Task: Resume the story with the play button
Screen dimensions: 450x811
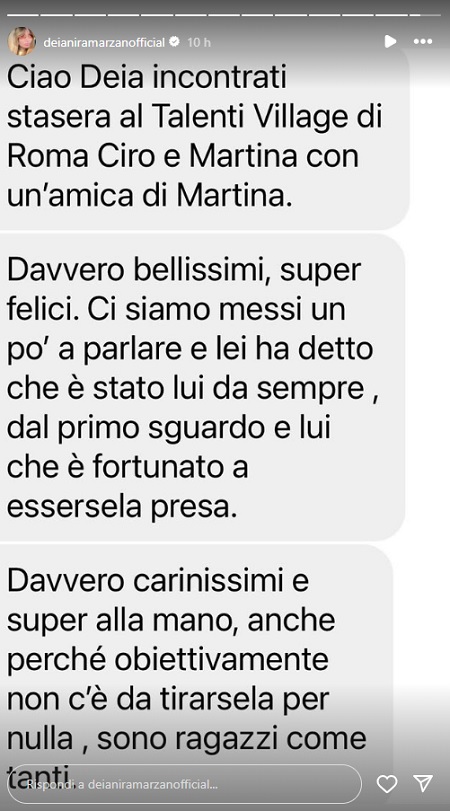Action: [391, 41]
